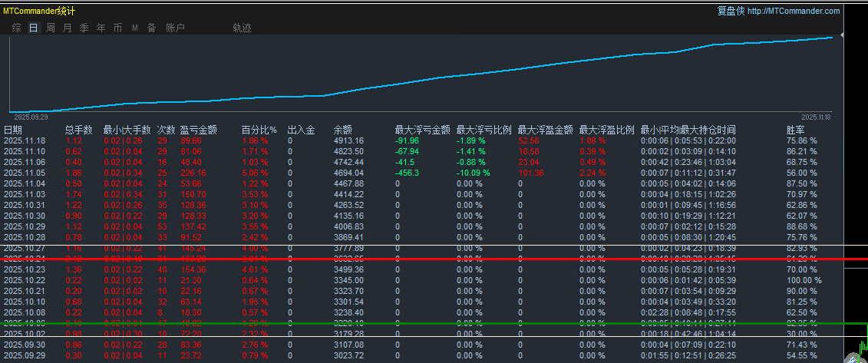Select the 日 daily statistics tab
The height and width of the screenshot is (363, 868).
point(34,28)
